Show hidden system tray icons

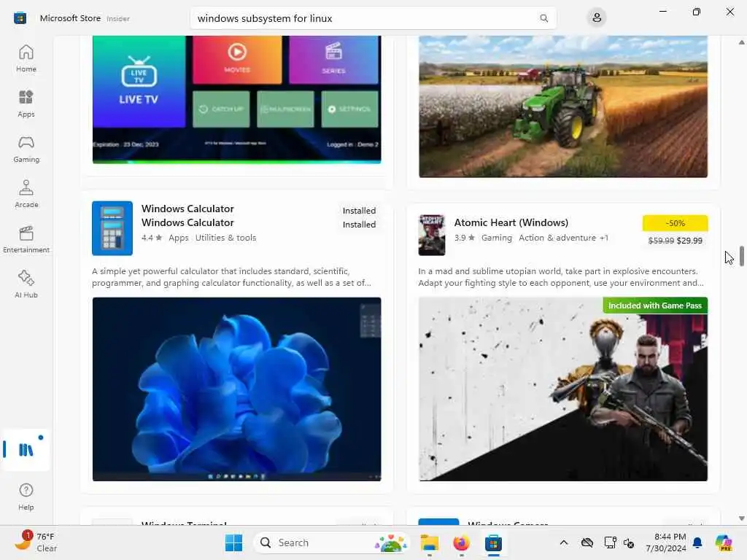pyautogui.click(x=564, y=542)
